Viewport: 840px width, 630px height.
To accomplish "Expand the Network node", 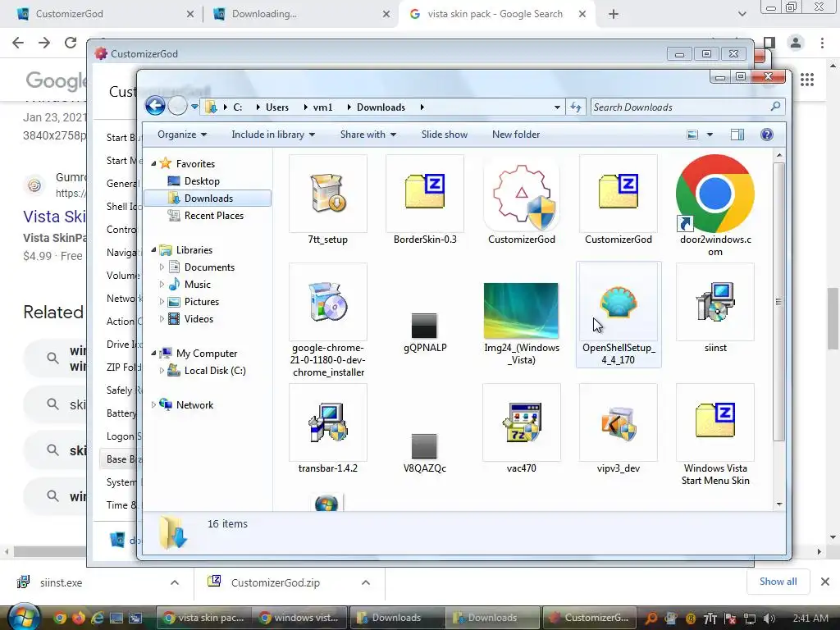I will [x=153, y=405].
